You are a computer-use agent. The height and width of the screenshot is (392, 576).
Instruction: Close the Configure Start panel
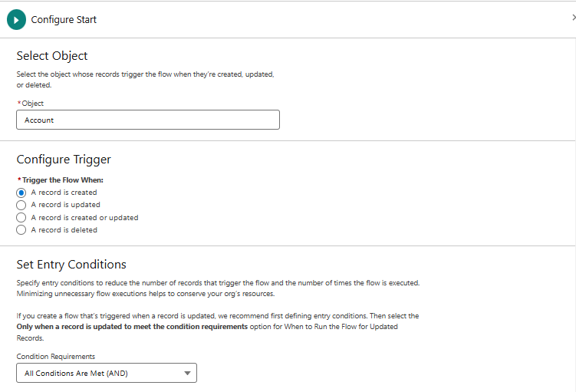coord(574,18)
